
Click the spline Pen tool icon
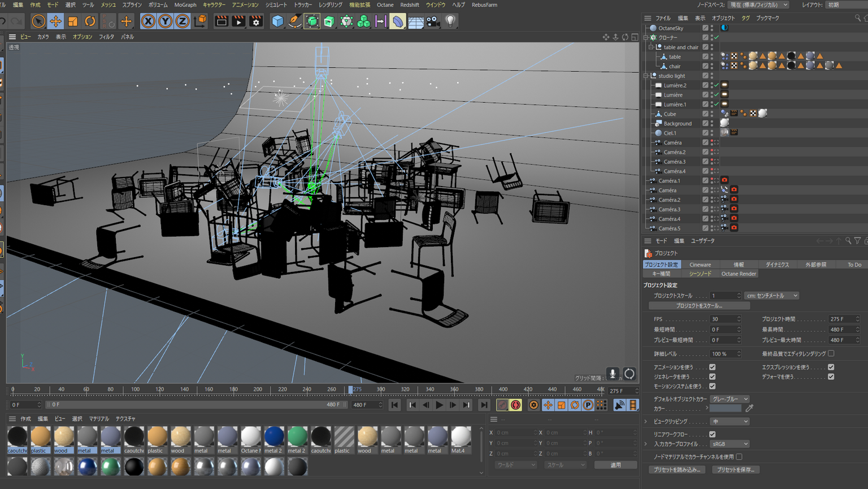294,21
